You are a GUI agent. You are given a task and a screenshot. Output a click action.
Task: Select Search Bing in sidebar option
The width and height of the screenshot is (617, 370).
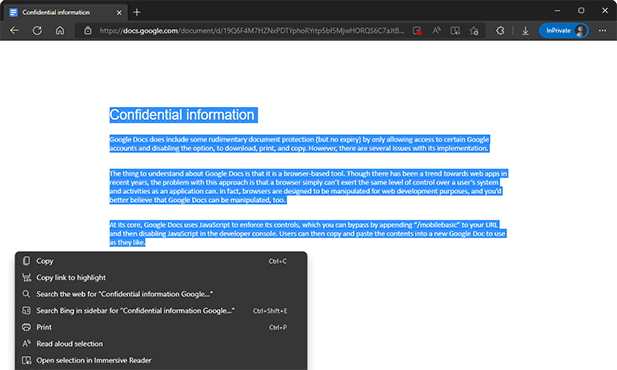(x=161, y=311)
